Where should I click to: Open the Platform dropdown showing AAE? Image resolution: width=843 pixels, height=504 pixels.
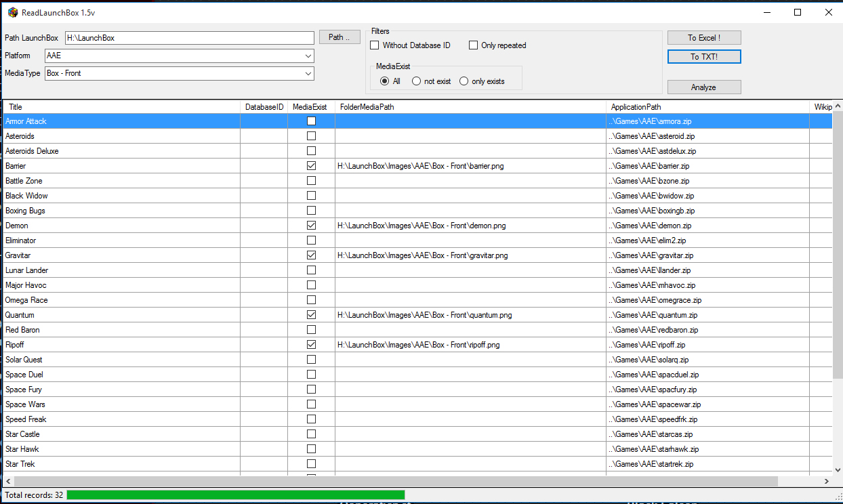(179, 56)
